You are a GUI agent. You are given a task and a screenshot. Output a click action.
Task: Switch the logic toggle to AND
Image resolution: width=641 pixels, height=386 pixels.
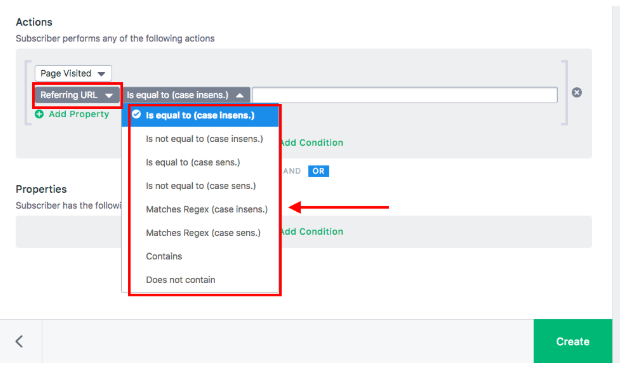click(x=292, y=171)
